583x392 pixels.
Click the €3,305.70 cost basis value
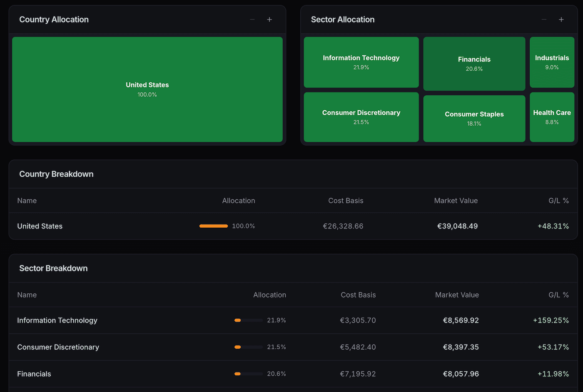click(358, 320)
